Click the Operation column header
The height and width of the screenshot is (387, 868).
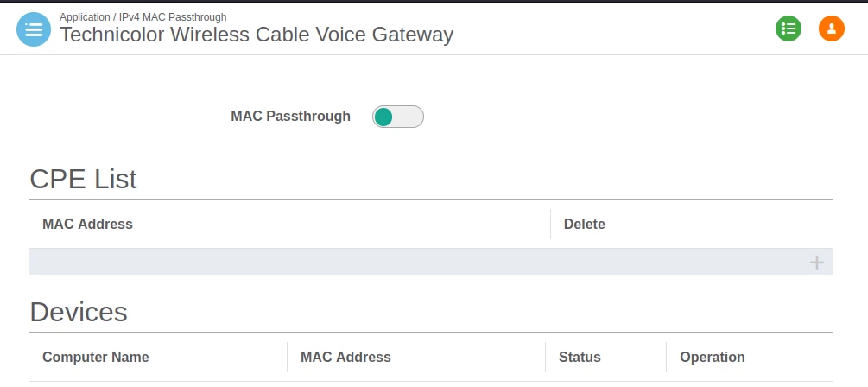click(712, 358)
